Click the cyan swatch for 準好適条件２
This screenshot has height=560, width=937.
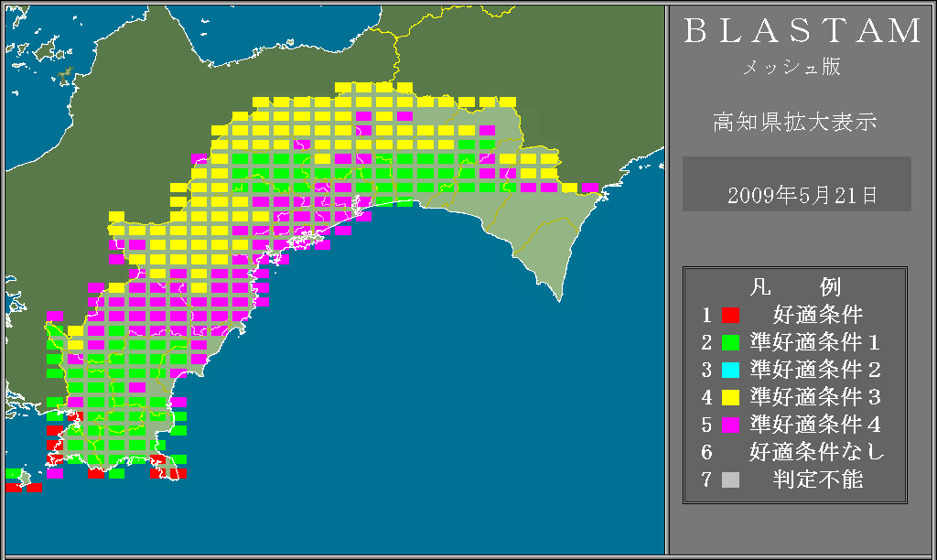(x=730, y=370)
